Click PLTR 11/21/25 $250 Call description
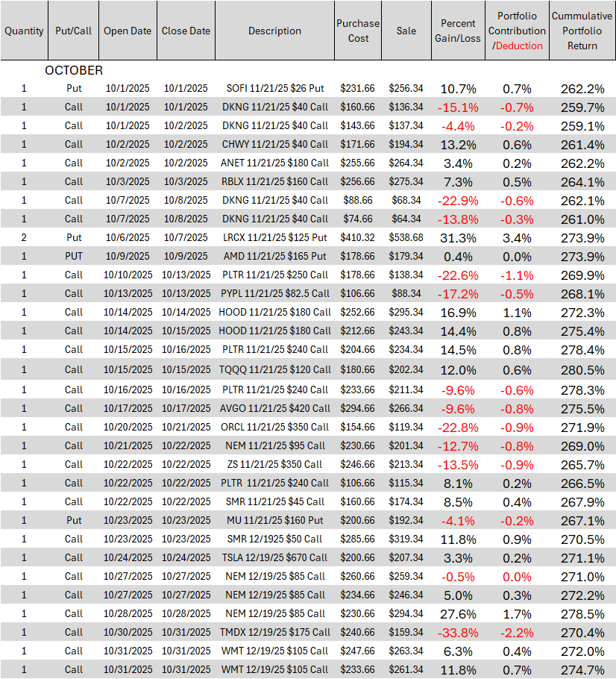 275,275
